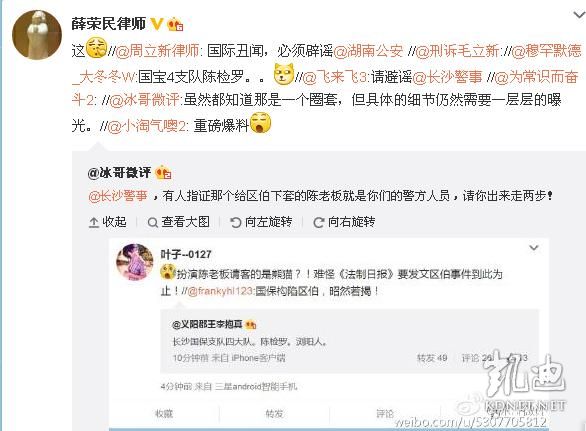Rotate image right with 向右旋转
Image resolution: width=586 pixels, height=431 pixels.
pos(344,222)
